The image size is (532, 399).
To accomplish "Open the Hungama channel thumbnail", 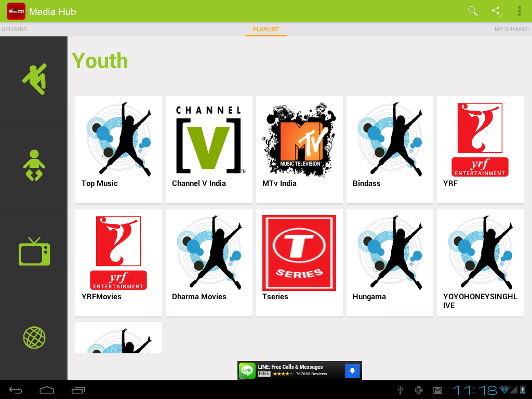I will pos(390,252).
